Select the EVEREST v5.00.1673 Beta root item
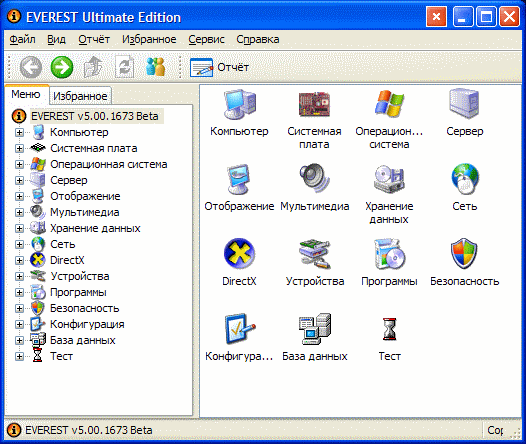The width and height of the screenshot is (526, 444). tap(95, 116)
